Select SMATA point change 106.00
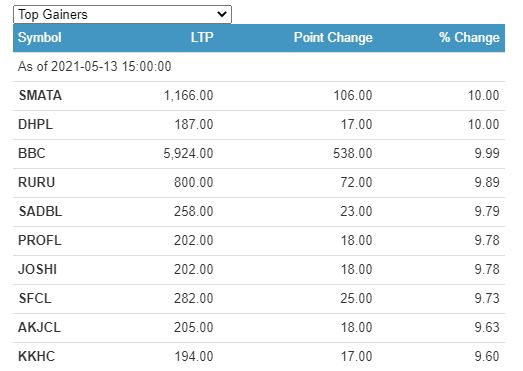 pyautogui.click(x=353, y=95)
